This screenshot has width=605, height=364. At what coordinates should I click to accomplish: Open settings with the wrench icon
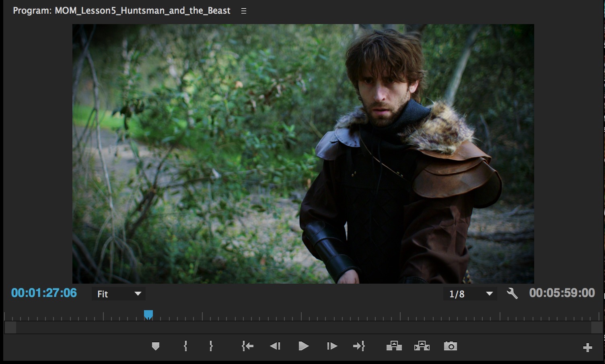pos(512,294)
